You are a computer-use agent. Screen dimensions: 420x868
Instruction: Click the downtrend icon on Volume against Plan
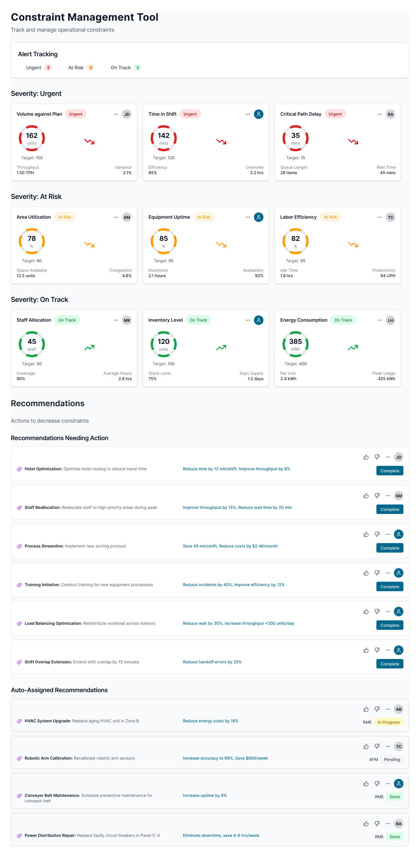(89, 141)
